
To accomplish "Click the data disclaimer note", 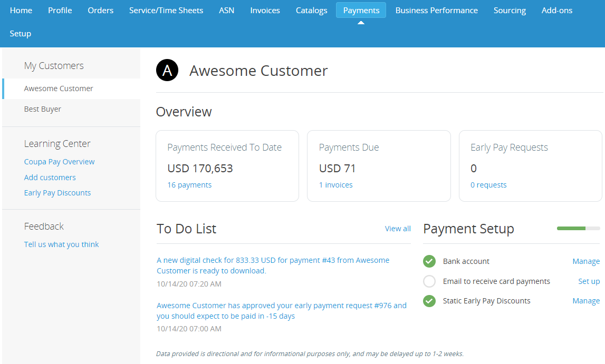I will point(310,353).
